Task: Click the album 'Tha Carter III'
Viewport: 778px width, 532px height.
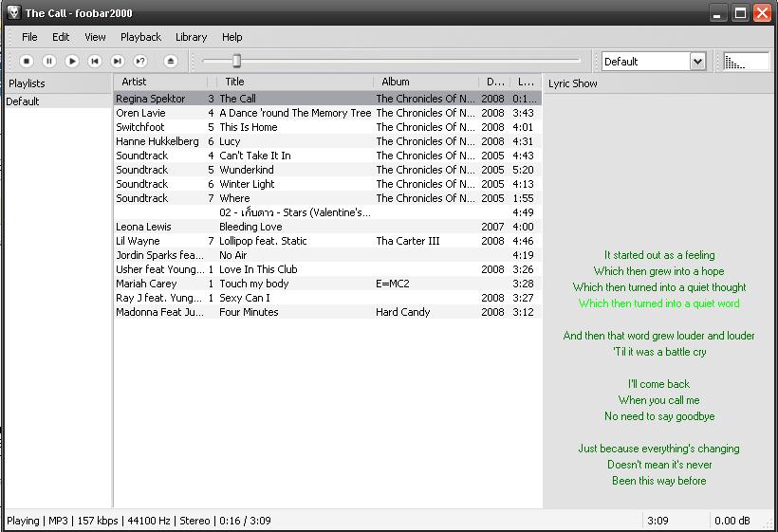Action: [x=407, y=241]
